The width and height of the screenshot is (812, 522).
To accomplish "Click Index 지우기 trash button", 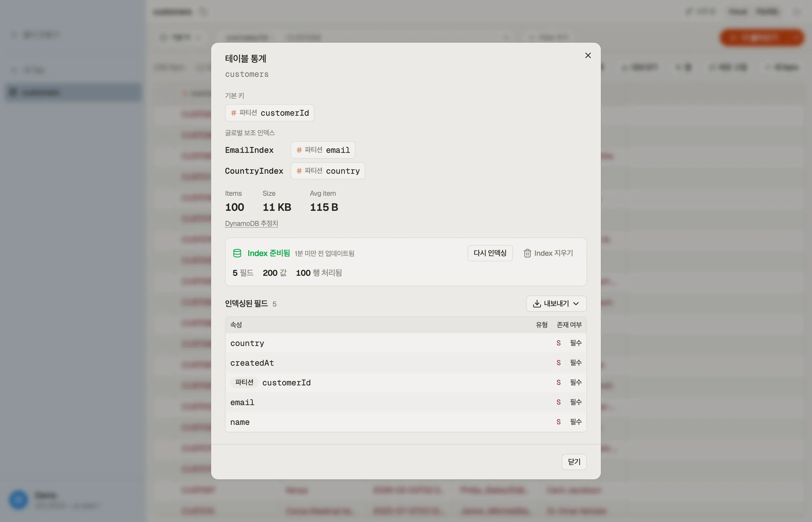I will pyautogui.click(x=548, y=253).
